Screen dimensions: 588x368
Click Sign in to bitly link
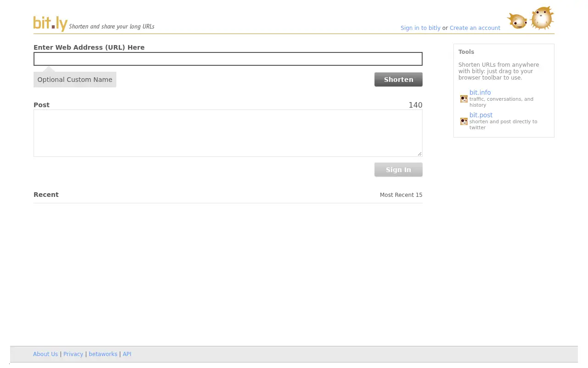(x=420, y=28)
